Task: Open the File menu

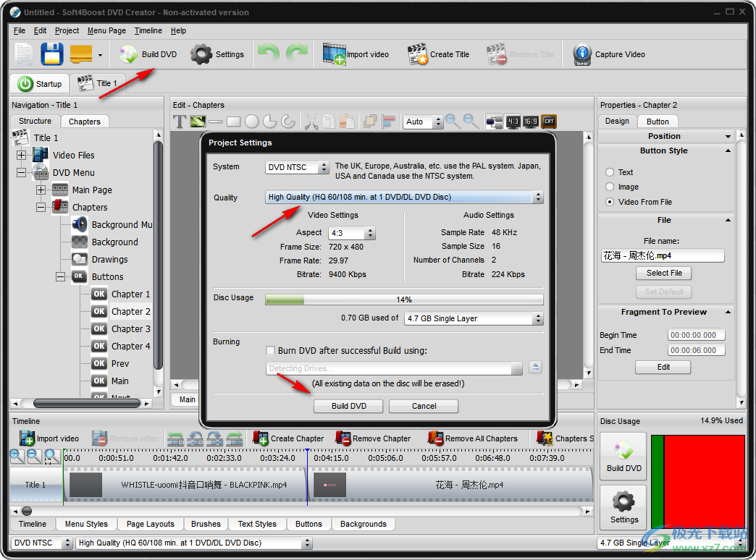Action: point(20,31)
